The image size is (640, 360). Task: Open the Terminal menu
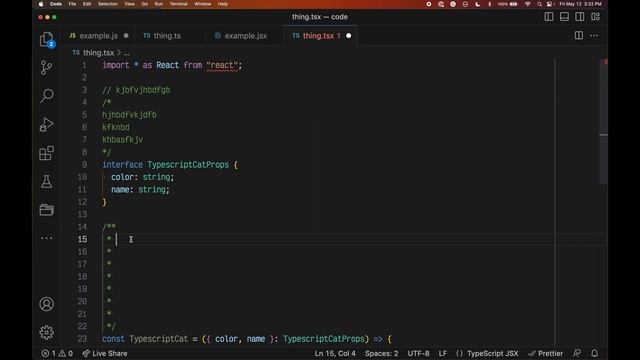[179, 4]
